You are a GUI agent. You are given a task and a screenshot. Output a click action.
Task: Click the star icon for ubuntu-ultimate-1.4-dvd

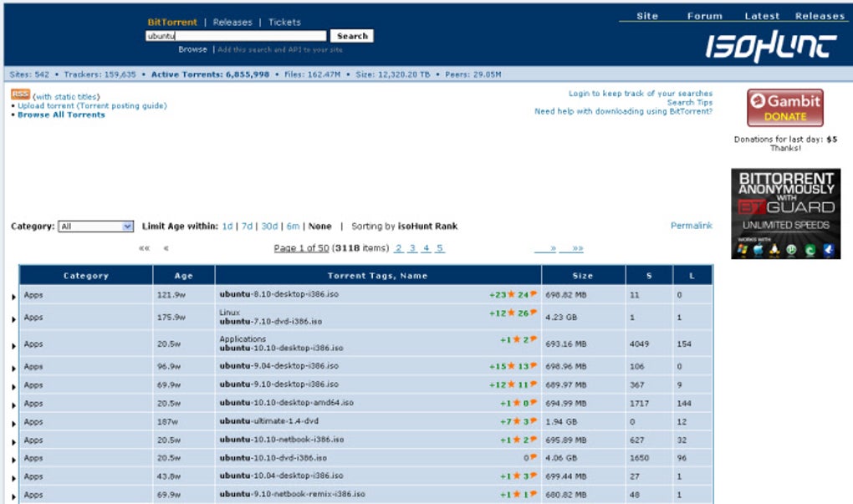517,420
